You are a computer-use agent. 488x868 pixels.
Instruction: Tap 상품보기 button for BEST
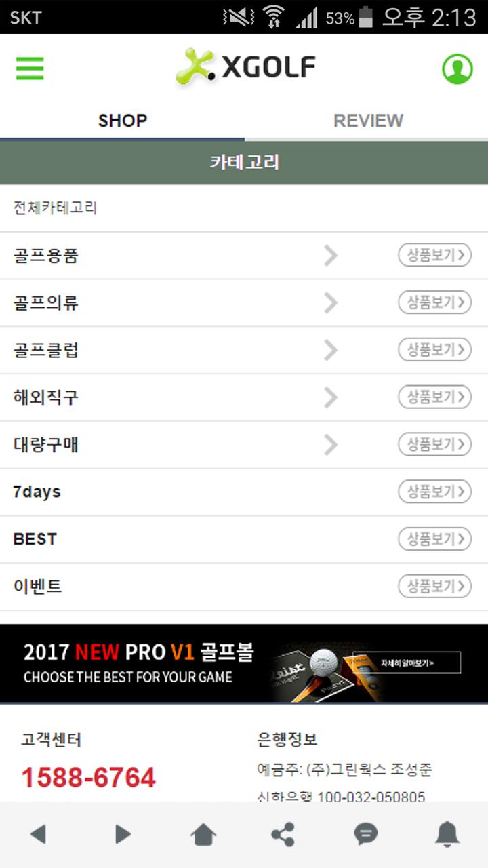click(434, 539)
